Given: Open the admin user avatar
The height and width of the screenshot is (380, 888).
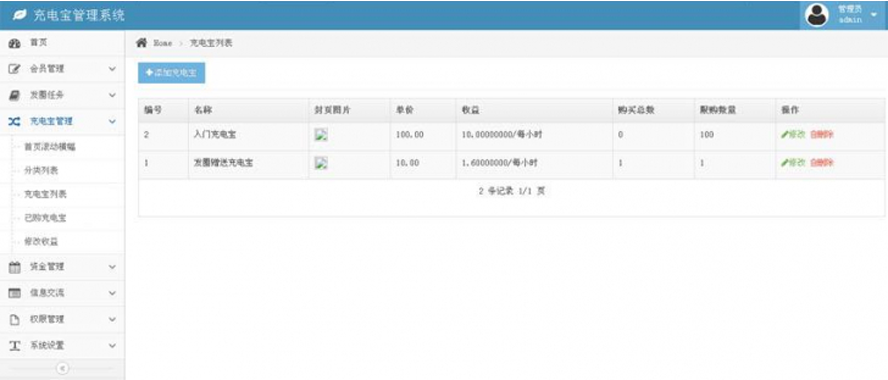Looking at the screenshot, I should point(817,15).
